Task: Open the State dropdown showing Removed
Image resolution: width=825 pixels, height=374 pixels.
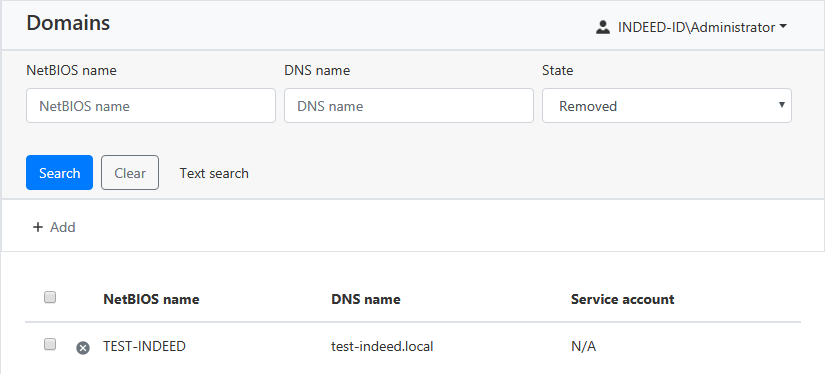Action: point(667,106)
